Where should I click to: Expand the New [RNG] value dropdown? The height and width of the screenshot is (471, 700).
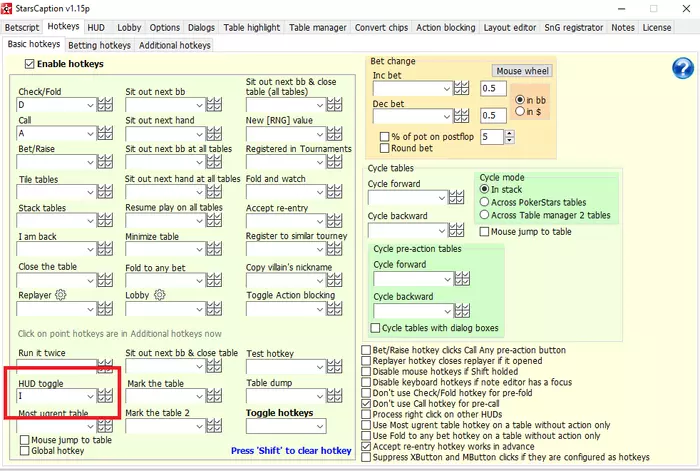[x=320, y=133]
